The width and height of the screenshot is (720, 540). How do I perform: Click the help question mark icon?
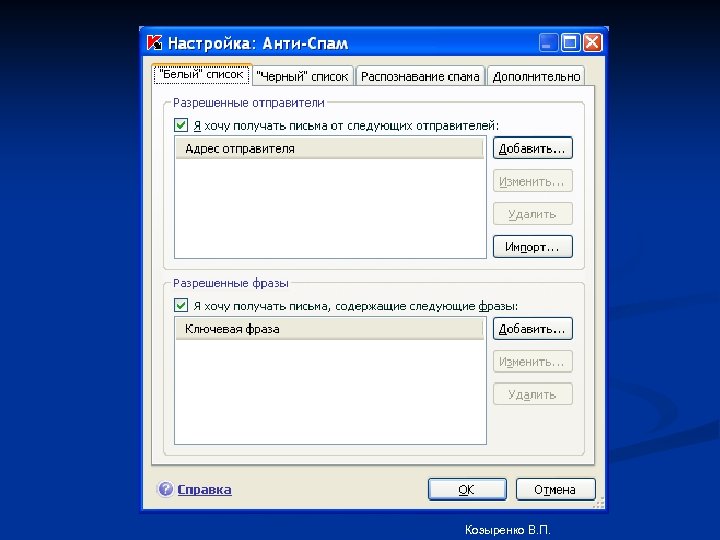click(x=165, y=489)
